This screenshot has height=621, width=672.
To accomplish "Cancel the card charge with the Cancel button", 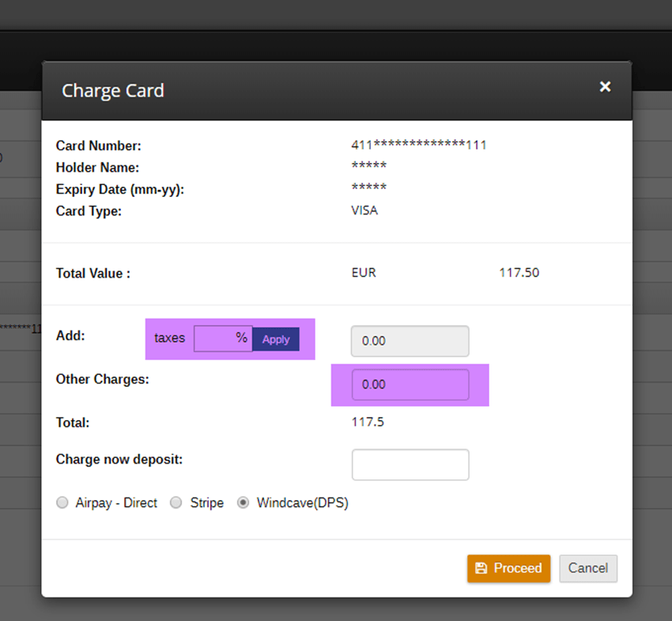I will coord(588,568).
